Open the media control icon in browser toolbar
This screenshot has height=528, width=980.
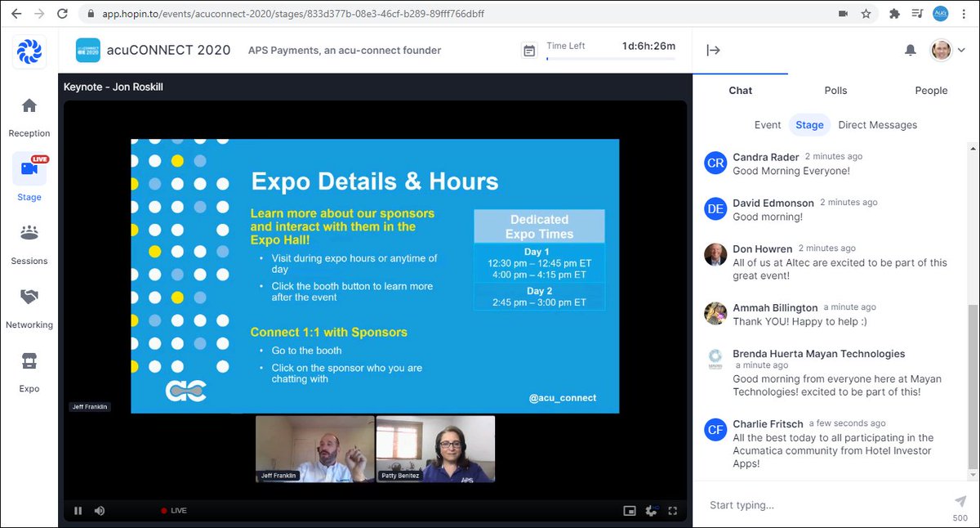[917, 14]
